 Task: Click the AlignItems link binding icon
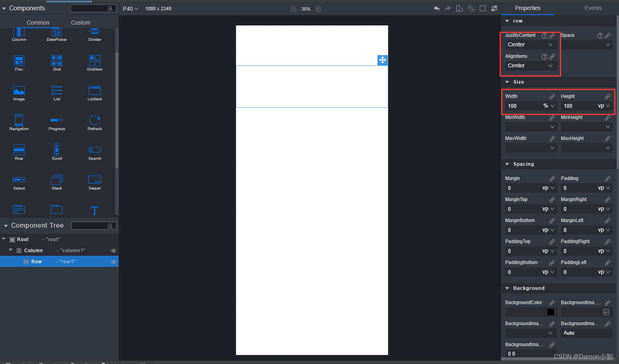click(x=552, y=57)
